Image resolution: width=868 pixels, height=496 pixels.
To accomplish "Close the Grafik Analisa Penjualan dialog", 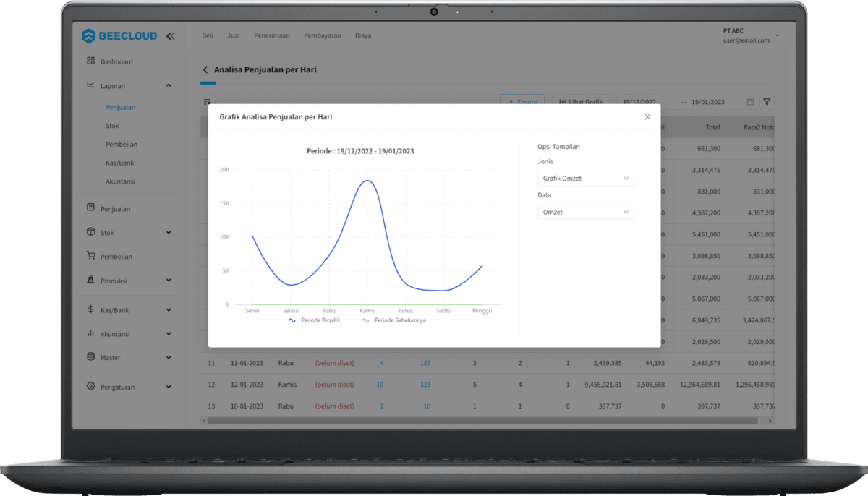I will tap(647, 116).
